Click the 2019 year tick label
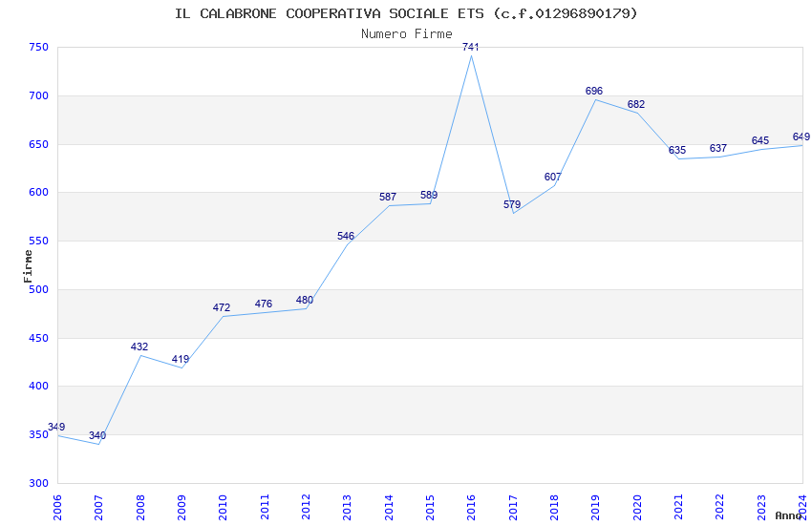The image size is (812, 525). [x=595, y=508]
